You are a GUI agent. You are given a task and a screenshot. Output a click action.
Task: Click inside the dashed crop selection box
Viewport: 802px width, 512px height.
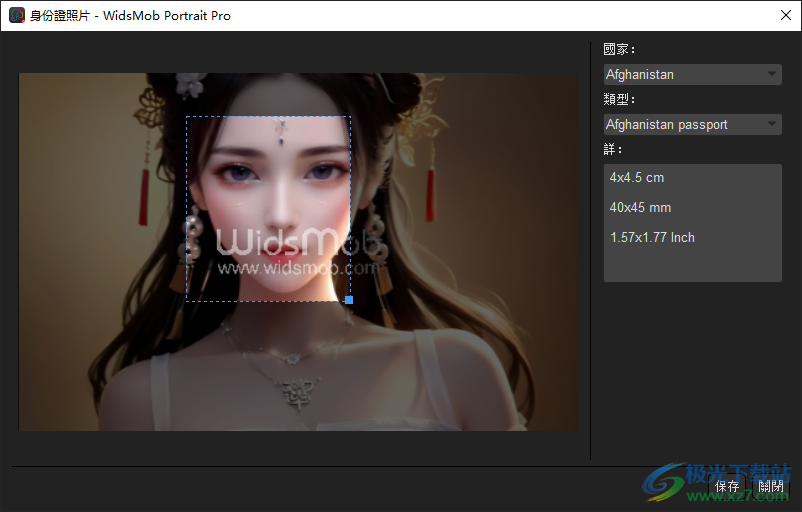pos(268,209)
